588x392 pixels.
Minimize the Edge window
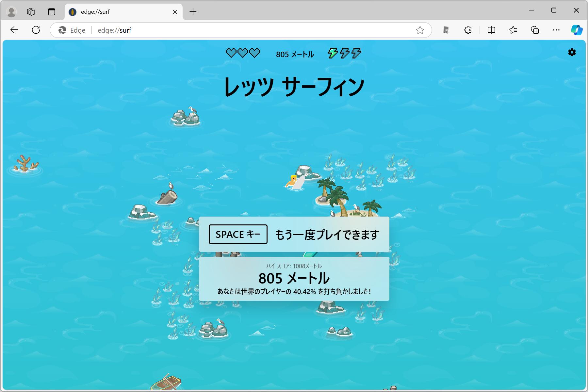point(531,10)
